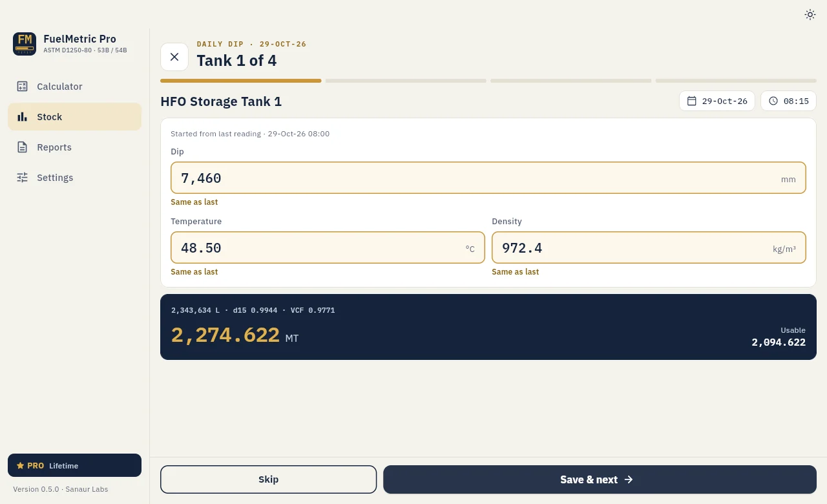The width and height of the screenshot is (827, 504).
Task: Click the PRO Lifetime badge
Action: [x=74, y=465]
